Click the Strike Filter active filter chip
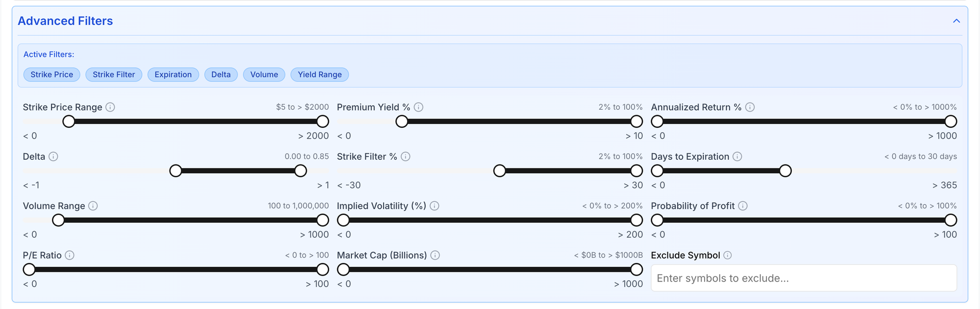The height and width of the screenshot is (309, 980). click(114, 74)
